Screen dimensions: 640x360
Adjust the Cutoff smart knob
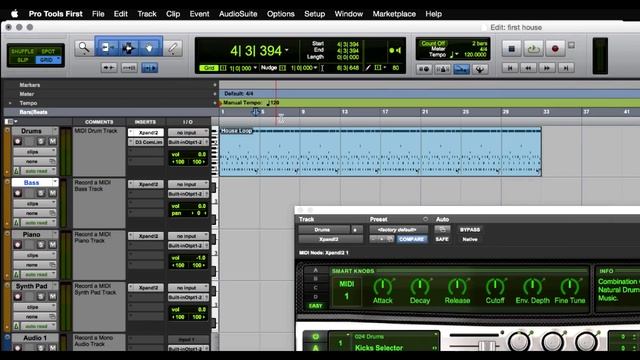(x=495, y=287)
